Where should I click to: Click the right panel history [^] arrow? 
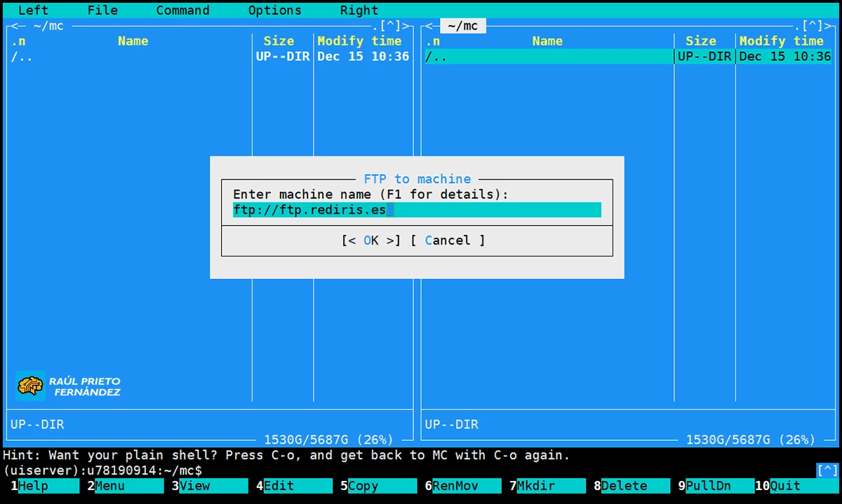coord(813,26)
